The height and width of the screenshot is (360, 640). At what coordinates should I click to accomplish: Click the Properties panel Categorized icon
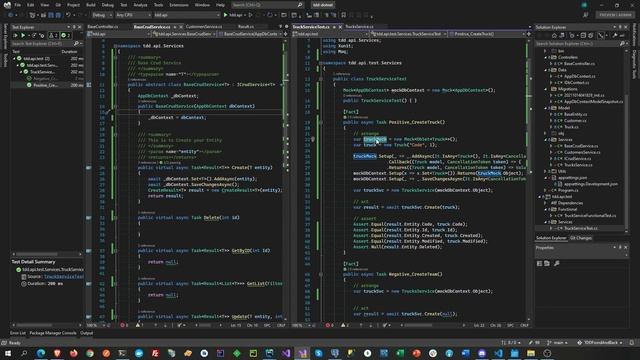tap(539, 264)
